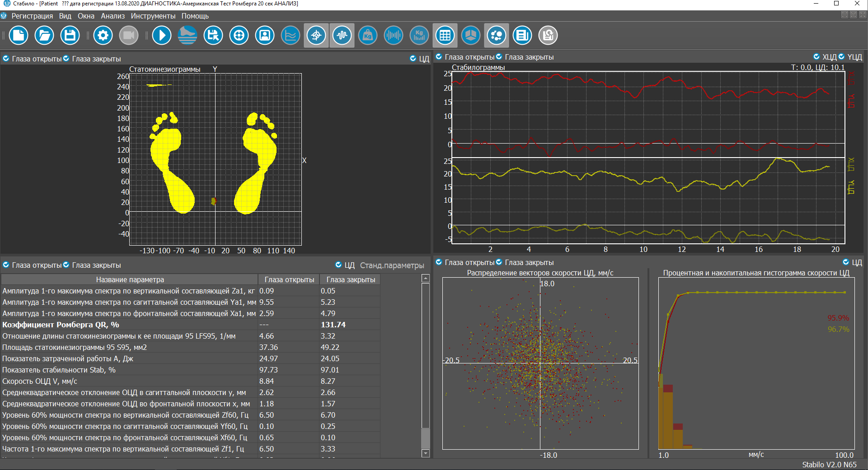Open settings with the gear icon
Image resolution: width=868 pixels, height=470 pixels.
103,35
